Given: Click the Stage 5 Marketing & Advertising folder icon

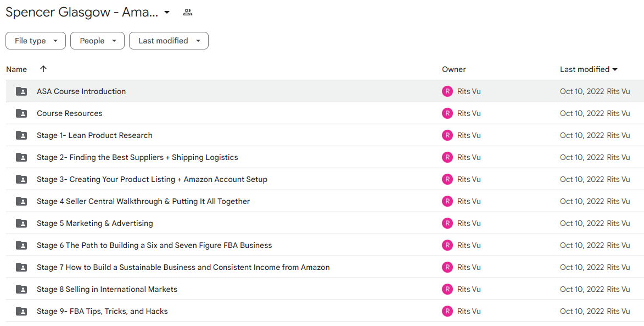Looking at the screenshot, I should [21, 223].
